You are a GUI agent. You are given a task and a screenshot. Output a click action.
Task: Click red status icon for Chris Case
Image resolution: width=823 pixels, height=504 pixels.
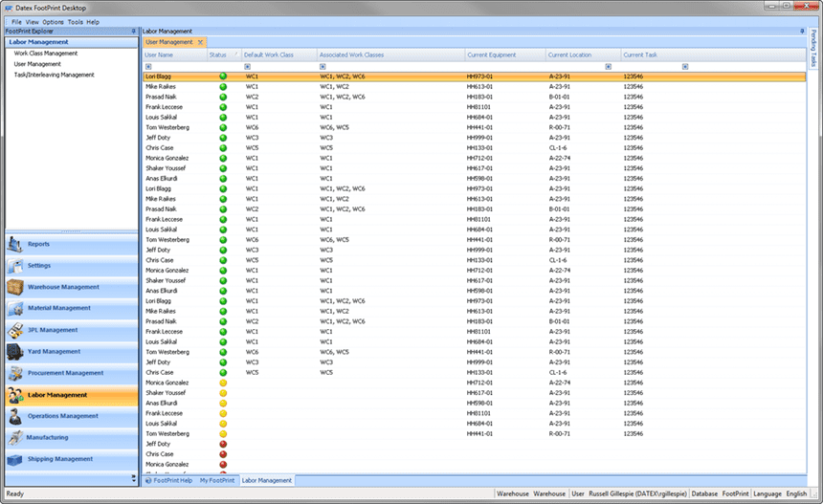point(223,454)
